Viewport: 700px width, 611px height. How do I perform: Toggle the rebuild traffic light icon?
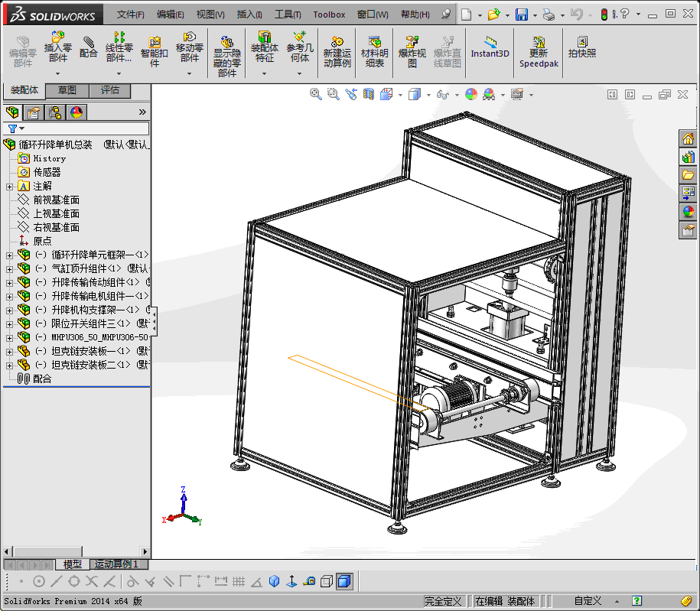coord(604,15)
